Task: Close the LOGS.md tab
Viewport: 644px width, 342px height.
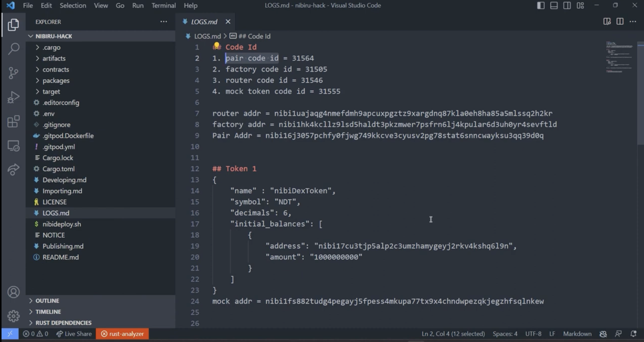Action: tap(228, 22)
